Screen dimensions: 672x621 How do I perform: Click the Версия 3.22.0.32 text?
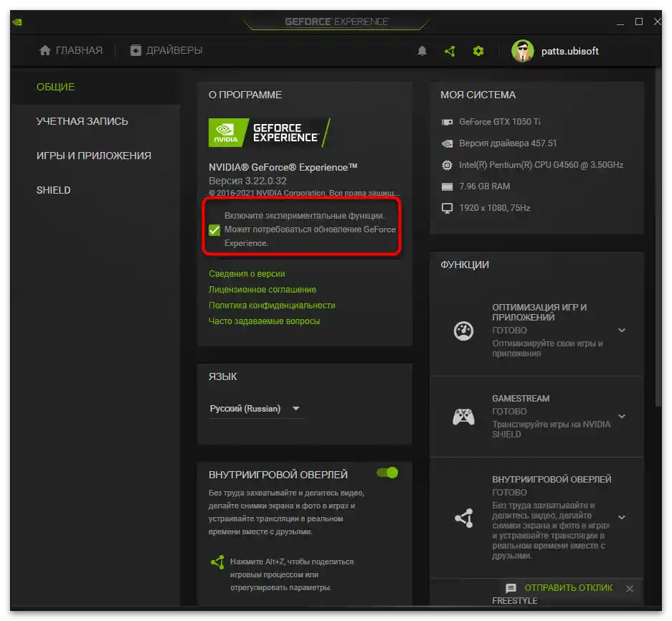pyautogui.click(x=247, y=181)
